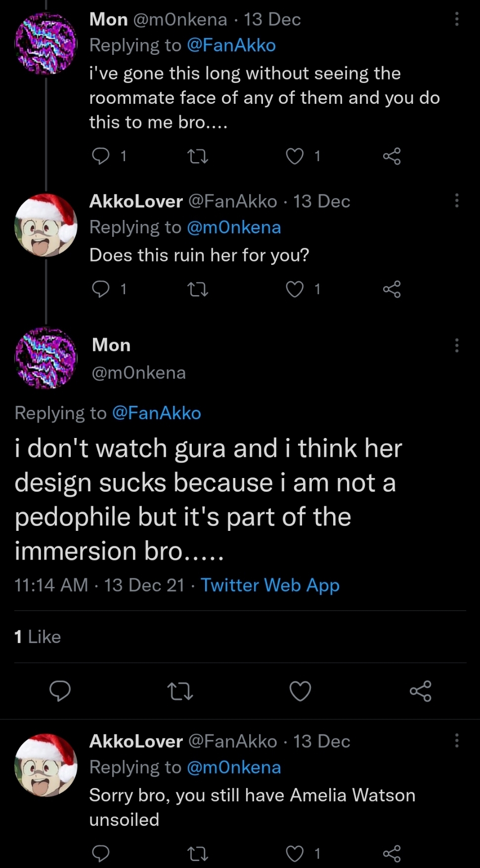480x868 pixels.
Task: Share Mon's first tweet
Action: pos(392,156)
